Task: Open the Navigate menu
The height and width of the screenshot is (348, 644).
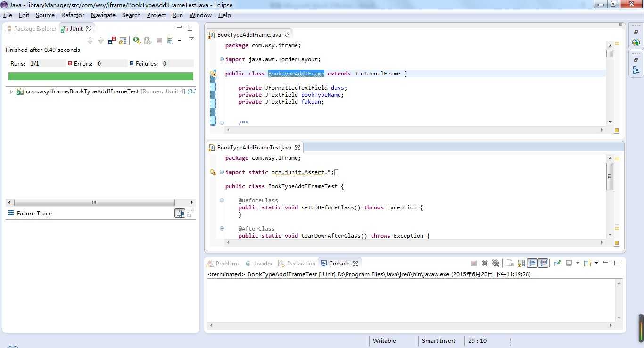Action: tap(103, 15)
